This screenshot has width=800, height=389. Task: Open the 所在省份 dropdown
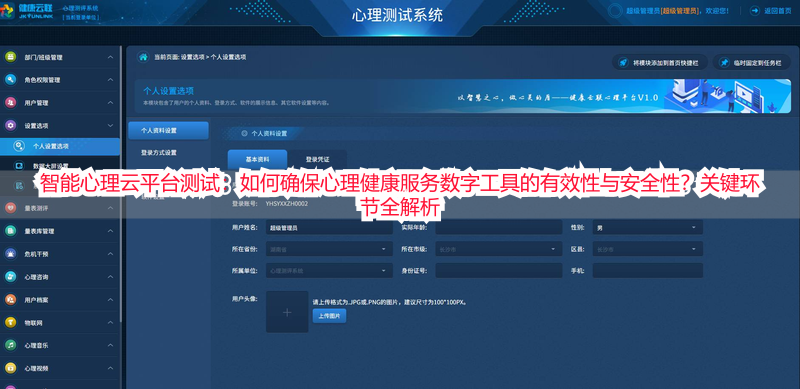tap(329, 249)
